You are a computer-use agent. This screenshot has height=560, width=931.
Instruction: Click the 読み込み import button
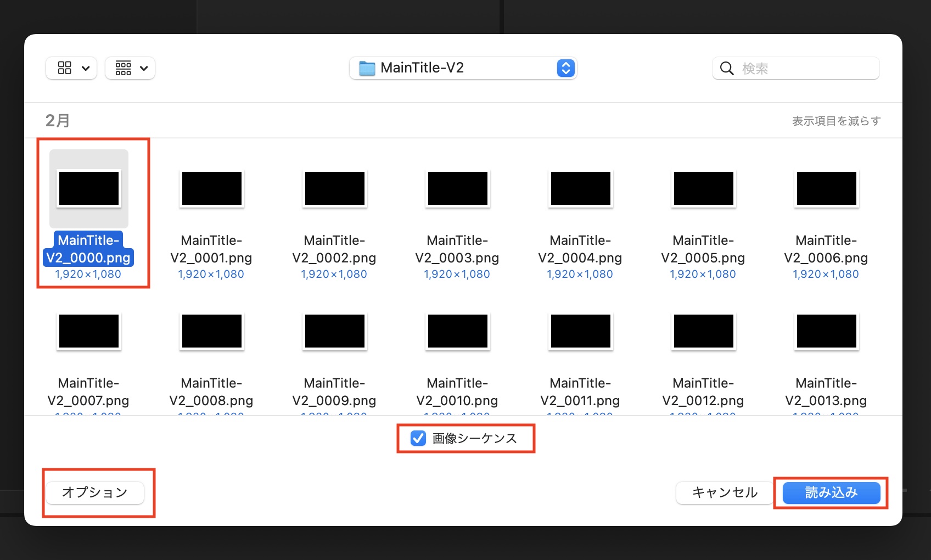coord(831,492)
